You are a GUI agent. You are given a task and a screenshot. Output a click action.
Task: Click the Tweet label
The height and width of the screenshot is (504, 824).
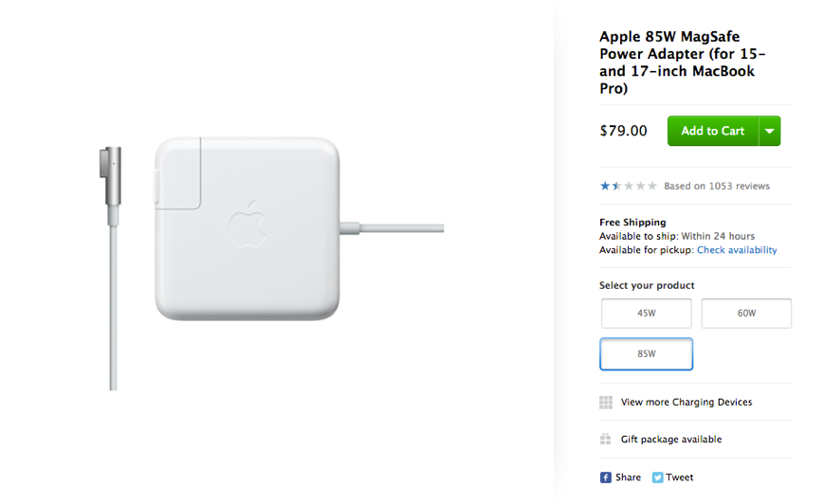(x=679, y=477)
